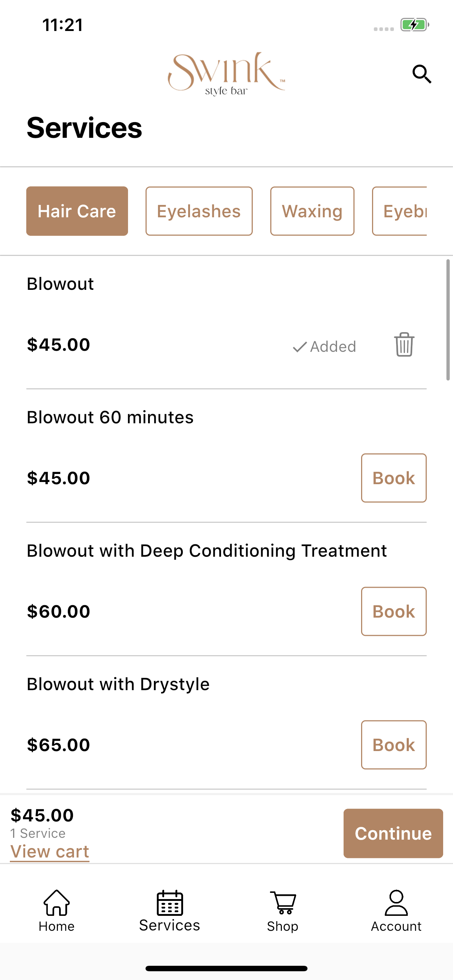Screen dimensions: 453x980
Task: Open the search magnifier icon
Action: coord(422,74)
